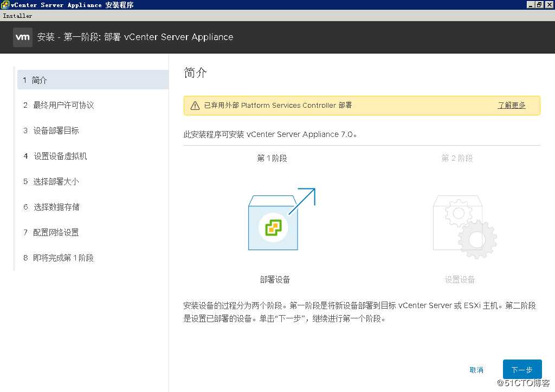Screen dimensions: 555x392
Task: Click the VMware vm logo icon
Action: pos(23,37)
